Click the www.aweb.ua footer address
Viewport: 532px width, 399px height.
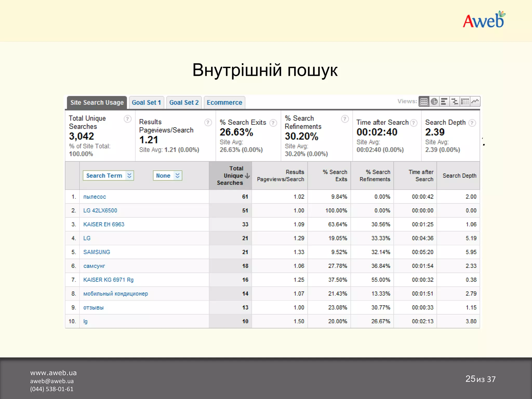pyautogui.click(x=54, y=373)
